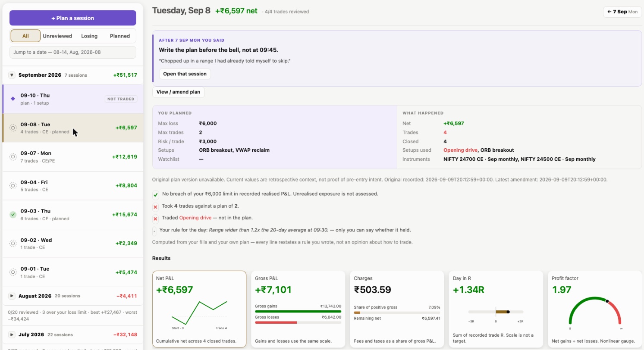644x350 pixels.
Task: Click the red Opening drive rule text
Action: pyautogui.click(x=195, y=218)
